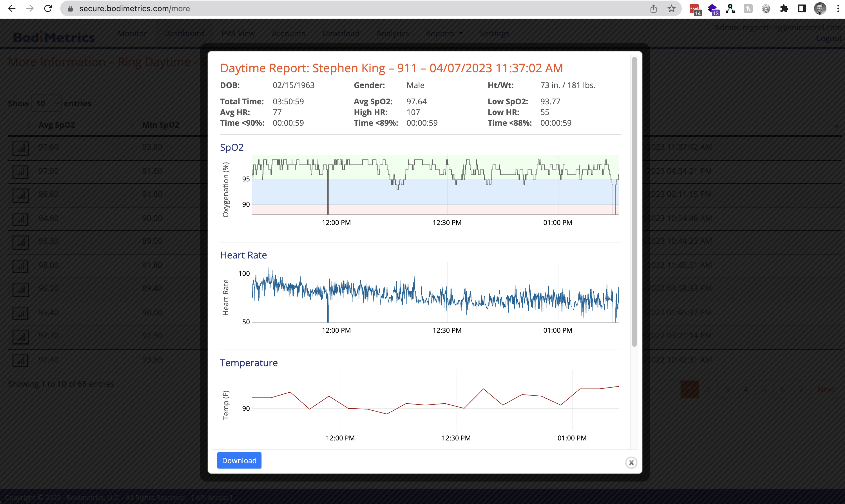Click the BodiMetrics logo
Screen dimensions: 845x504
coord(54,37)
